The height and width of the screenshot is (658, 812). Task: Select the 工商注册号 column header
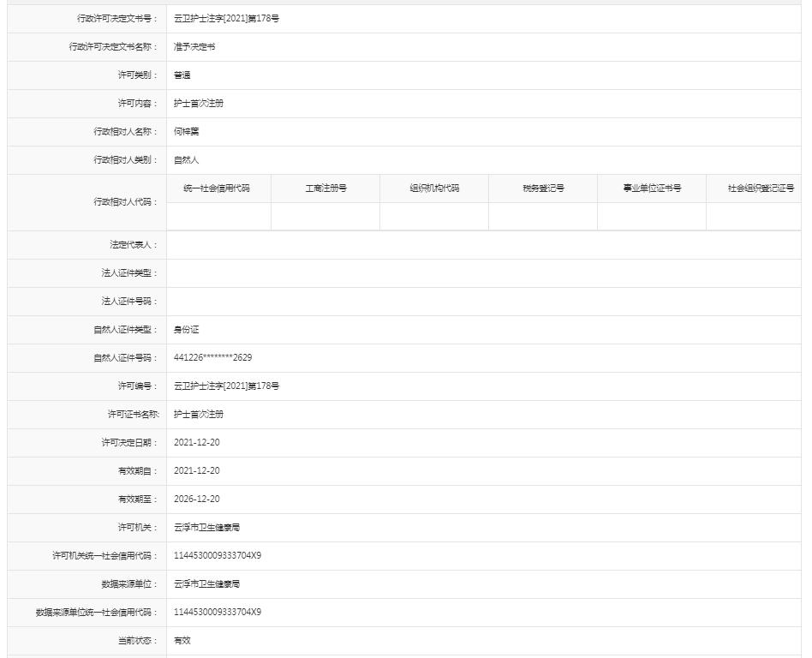[325, 188]
